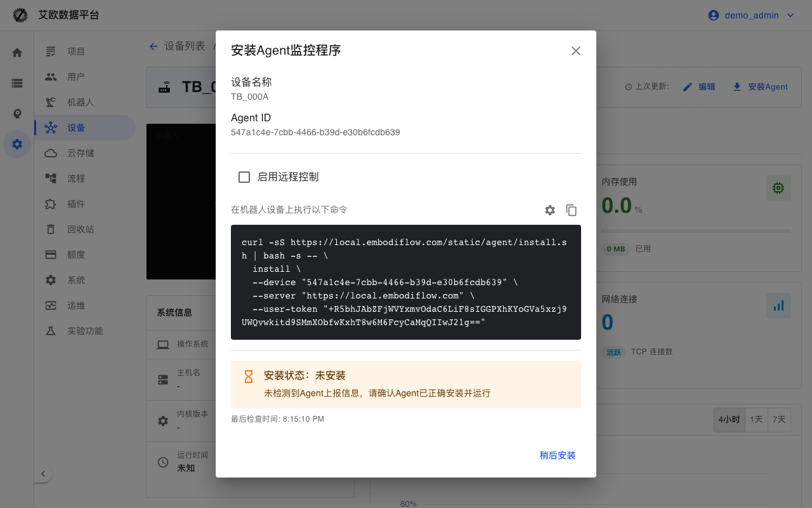
Task: Select the 7天 time range
Action: (779, 420)
